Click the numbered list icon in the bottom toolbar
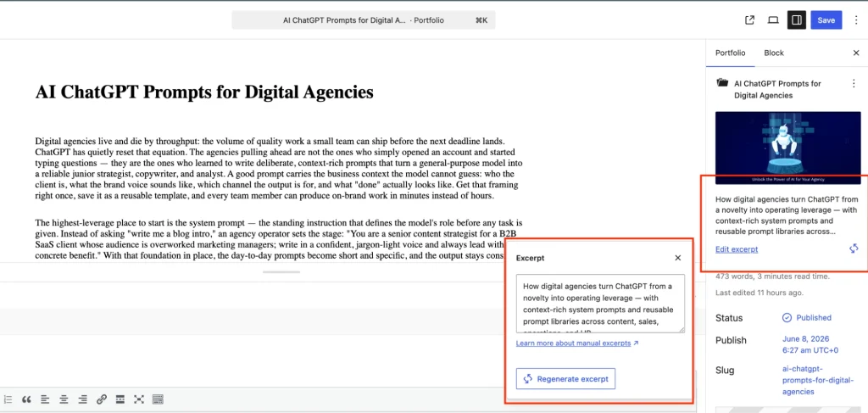Image resolution: width=868 pixels, height=413 pixels. pos(7,399)
